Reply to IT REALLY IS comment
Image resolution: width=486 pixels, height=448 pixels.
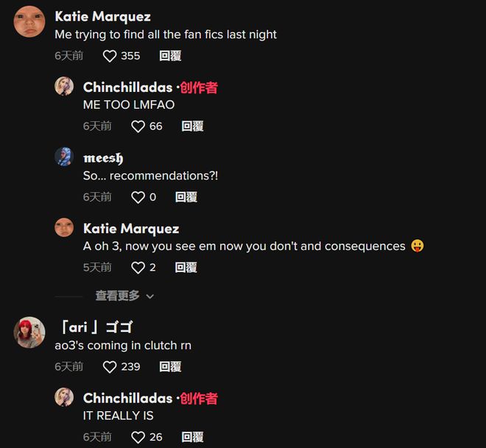[x=192, y=437]
